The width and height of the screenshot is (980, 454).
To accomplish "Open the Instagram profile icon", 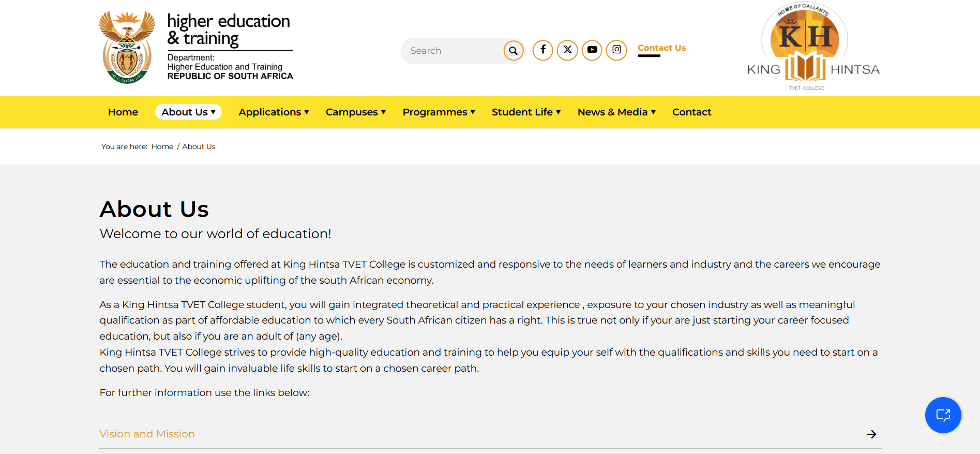I will [616, 50].
